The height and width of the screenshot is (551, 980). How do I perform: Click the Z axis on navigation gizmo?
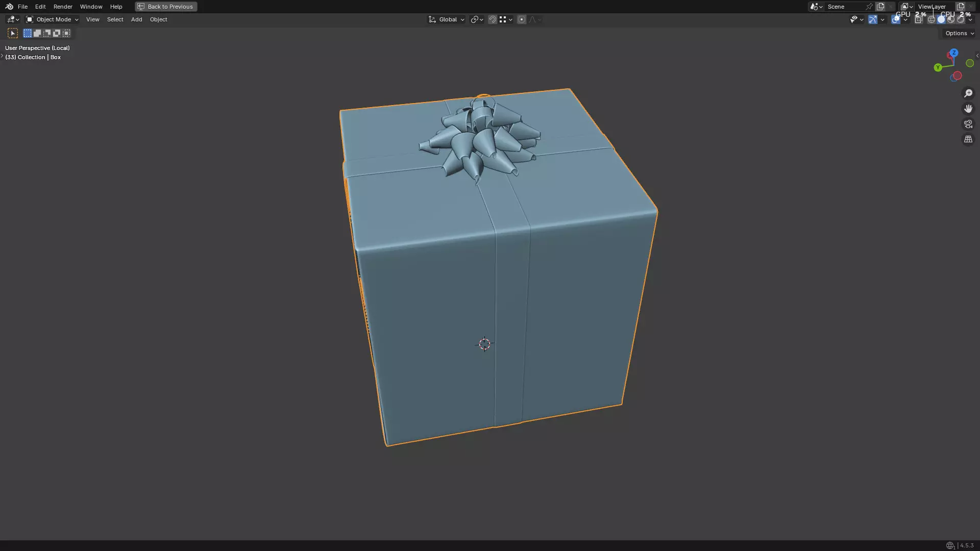[953, 53]
